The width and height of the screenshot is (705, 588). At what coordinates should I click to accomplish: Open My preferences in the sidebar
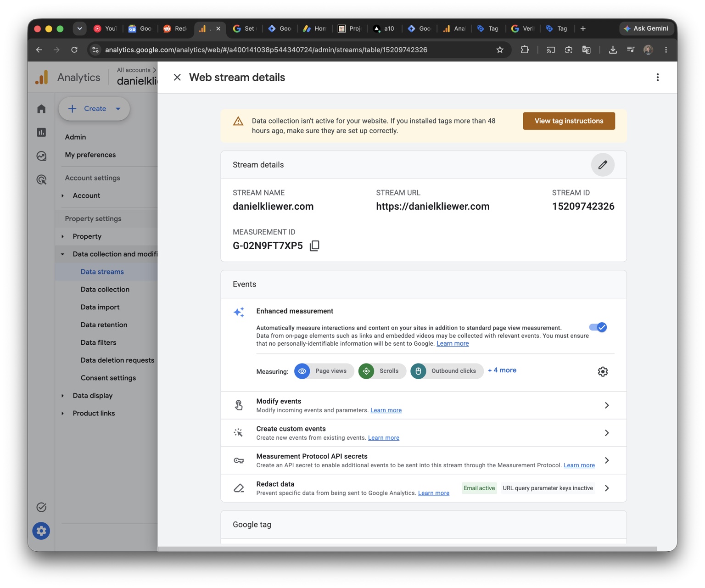point(90,155)
